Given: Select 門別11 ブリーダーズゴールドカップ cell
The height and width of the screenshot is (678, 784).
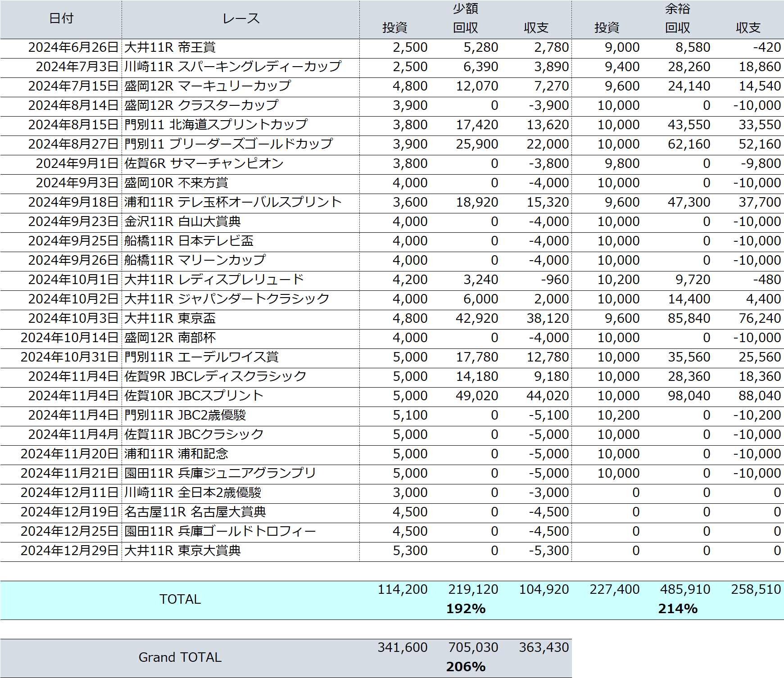Looking at the screenshot, I should pos(229,144).
